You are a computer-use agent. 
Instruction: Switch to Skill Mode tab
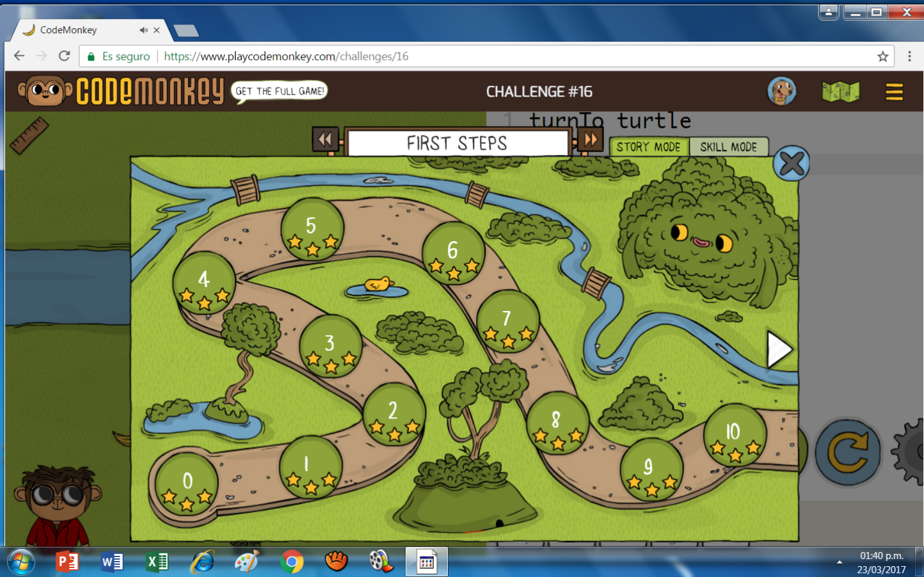coord(728,146)
